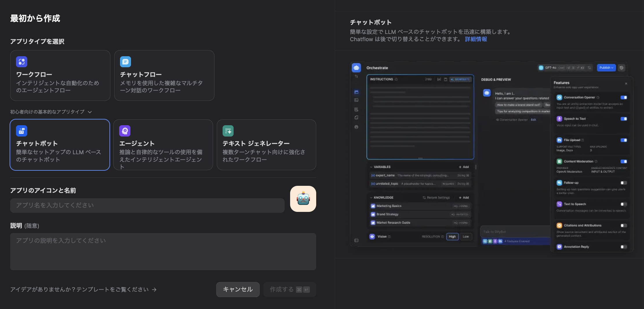Open the Publish dropdown
This screenshot has width=644, height=309.
tap(606, 68)
